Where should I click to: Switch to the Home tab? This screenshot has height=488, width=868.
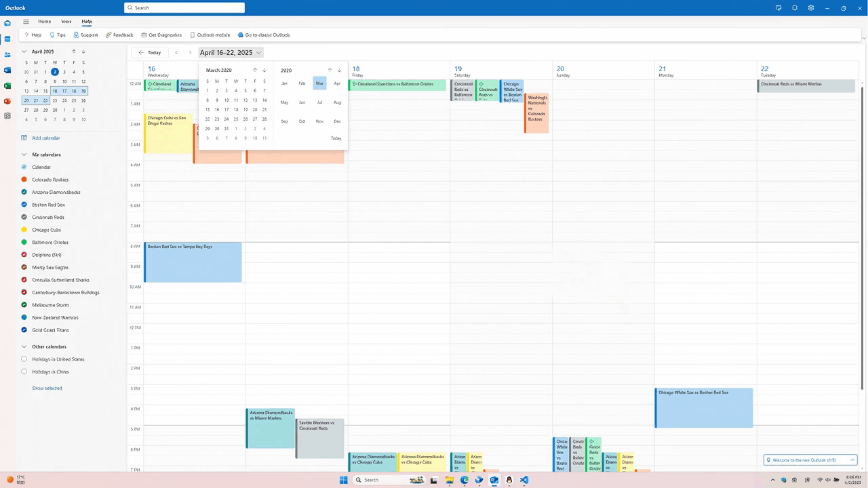pos(44,22)
